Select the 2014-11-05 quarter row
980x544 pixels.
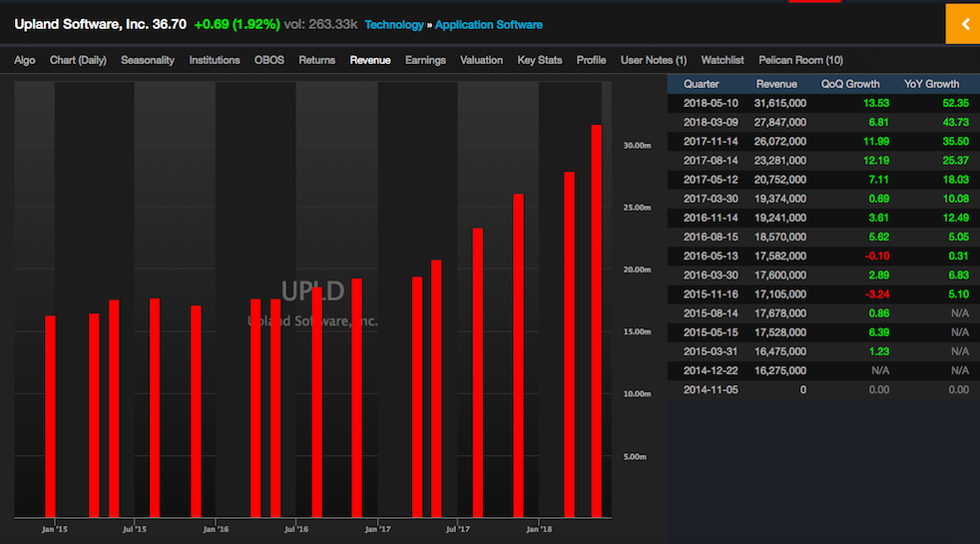pos(823,389)
